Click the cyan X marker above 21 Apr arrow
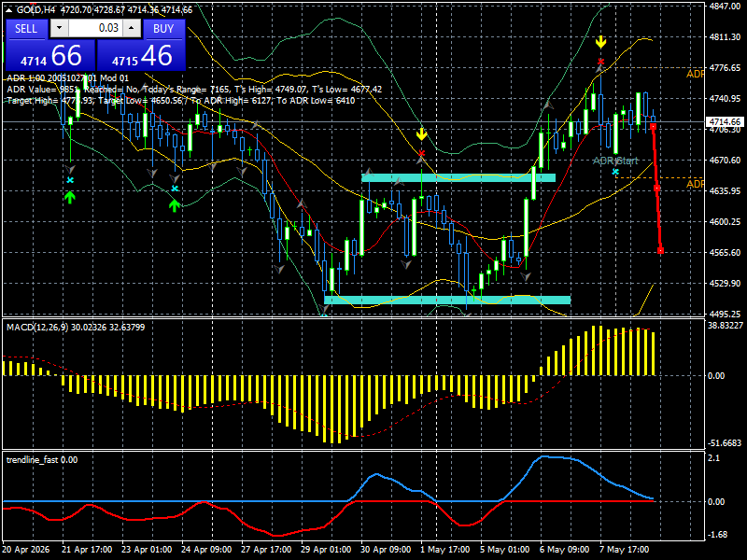Screen dimensions: 747x560 (70, 180)
